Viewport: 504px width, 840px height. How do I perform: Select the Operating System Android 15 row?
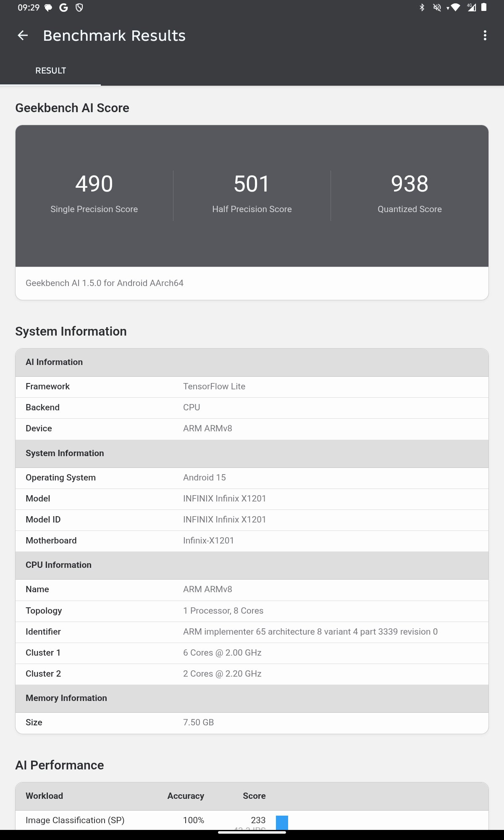pos(252,478)
